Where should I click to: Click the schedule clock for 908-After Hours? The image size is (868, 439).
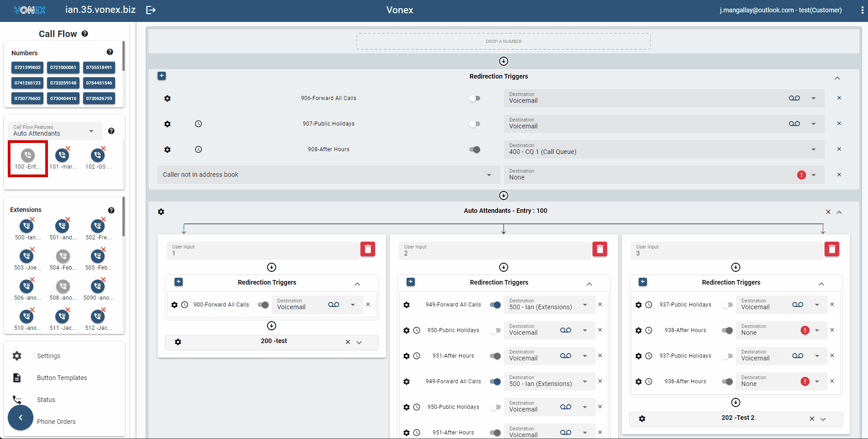(x=198, y=149)
